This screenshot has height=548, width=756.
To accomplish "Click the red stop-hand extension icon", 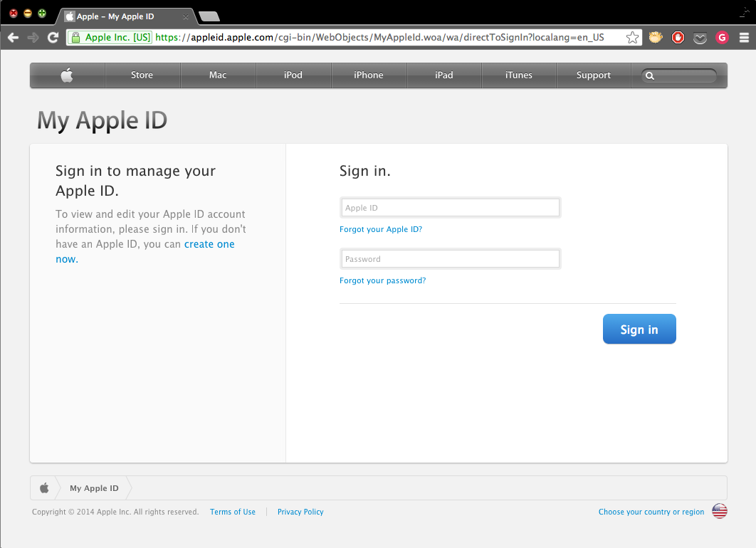I will pos(678,38).
